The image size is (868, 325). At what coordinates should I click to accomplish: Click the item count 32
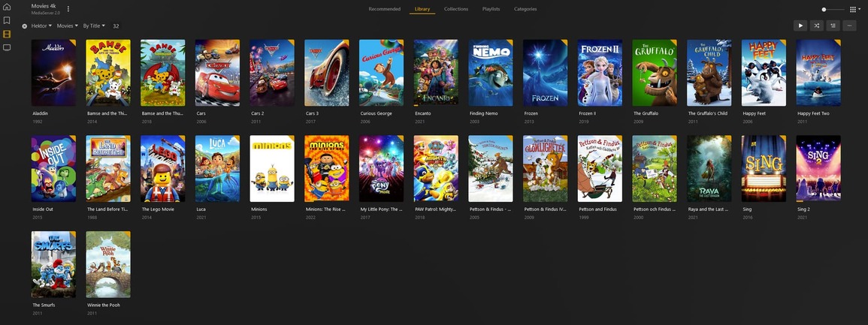coord(116,26)
